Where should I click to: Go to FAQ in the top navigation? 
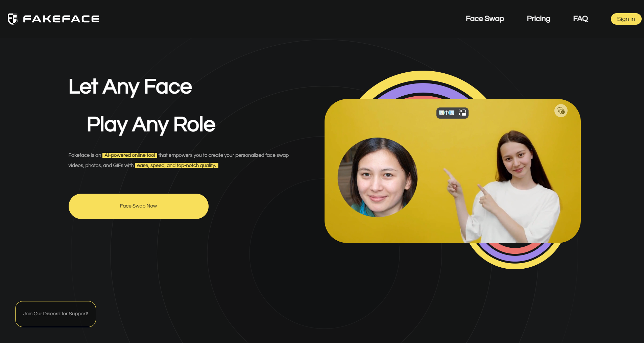pyautogui.click(x=580, y=19)
